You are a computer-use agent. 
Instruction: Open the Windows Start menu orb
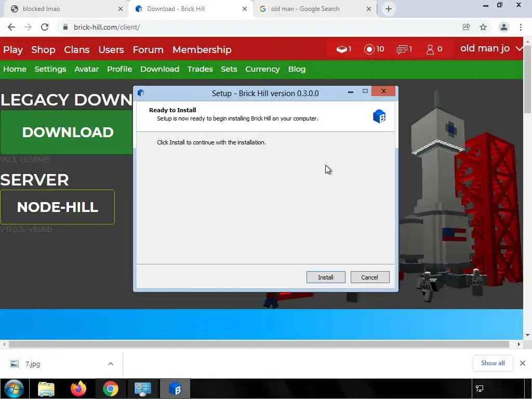tap(14, 389)
